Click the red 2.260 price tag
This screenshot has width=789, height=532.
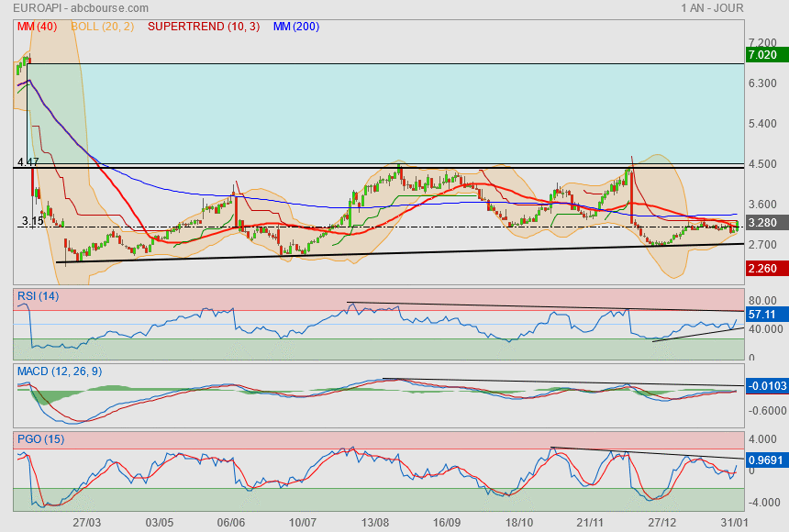pos(767,268)
